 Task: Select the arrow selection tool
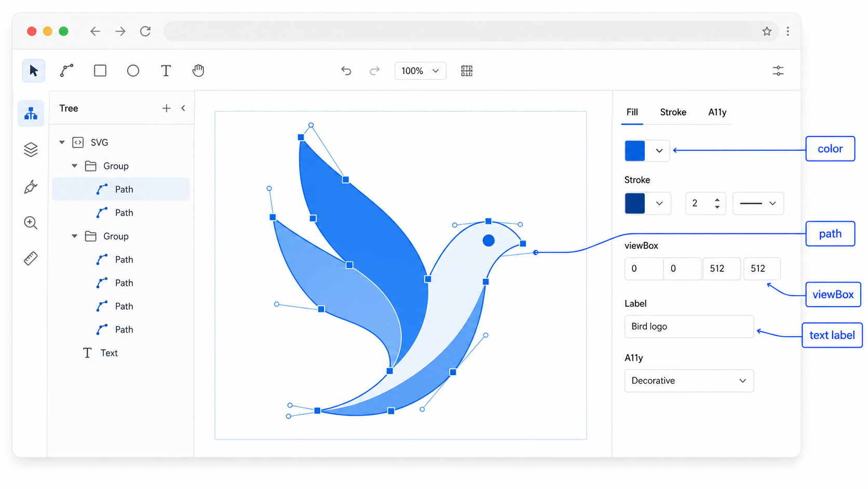tap(34, 71)
